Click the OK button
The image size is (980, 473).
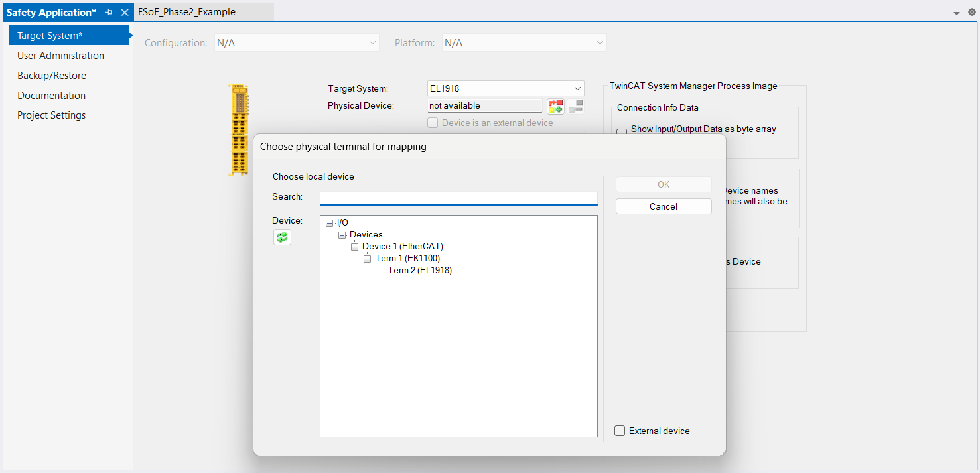tap(664, 184)
